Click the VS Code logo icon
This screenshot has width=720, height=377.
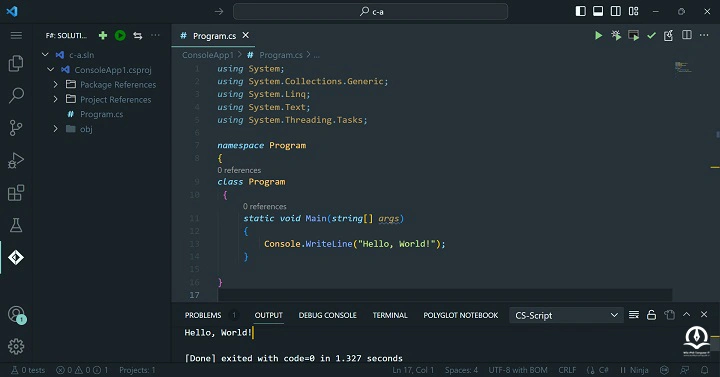click(x=12, y=11)
